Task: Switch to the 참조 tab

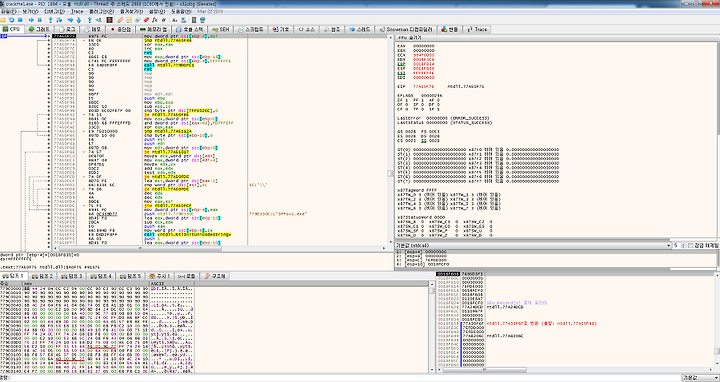Action: (x=332, y=29)
